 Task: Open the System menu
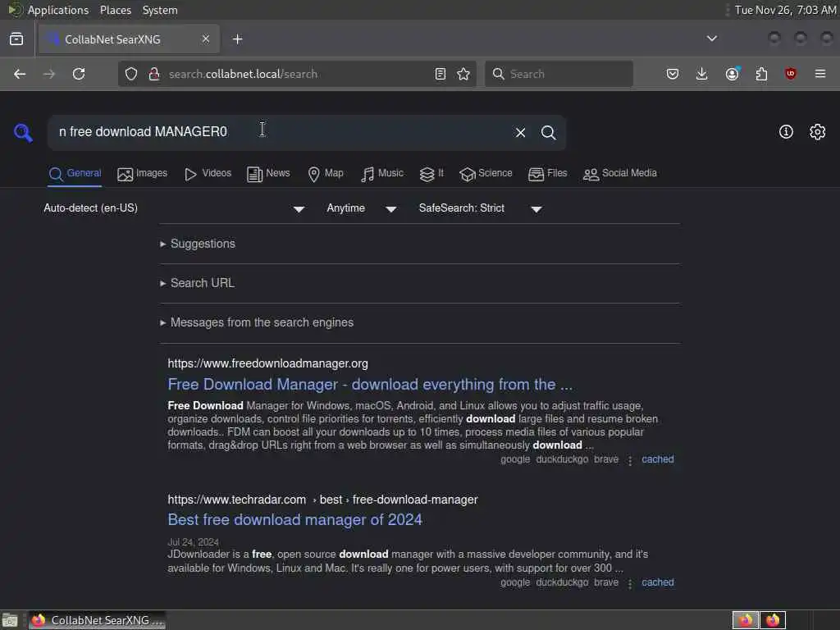pos(160,10)
